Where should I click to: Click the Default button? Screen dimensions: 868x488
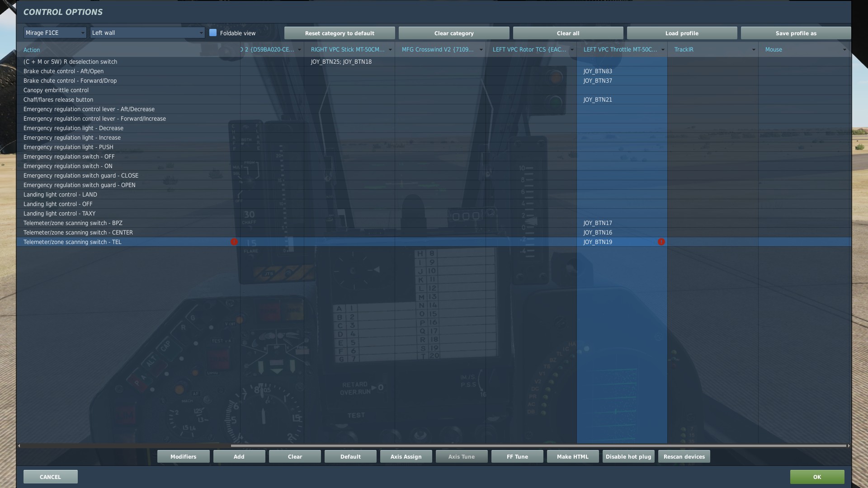(x=350, y=456)
